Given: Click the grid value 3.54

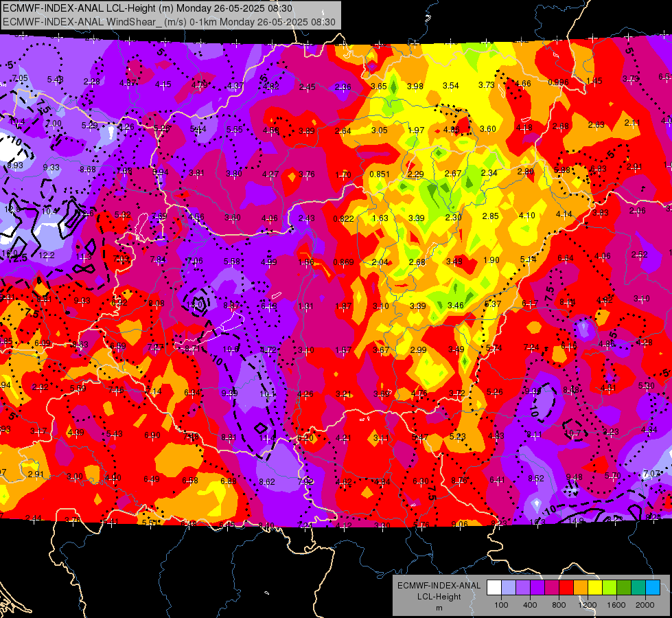Looking at the screenshot, I should point(451,86).
